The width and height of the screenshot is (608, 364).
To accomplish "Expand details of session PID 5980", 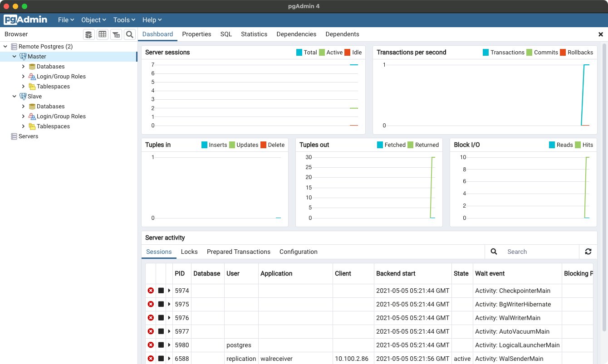I will (x=169, y=345).
